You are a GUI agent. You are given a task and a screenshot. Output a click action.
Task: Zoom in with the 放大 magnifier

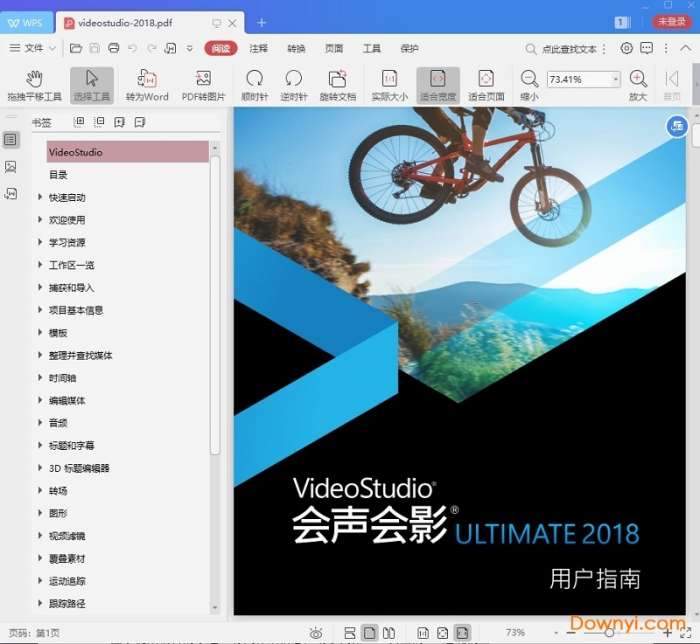pyautogui.click(x=638, y=85)
